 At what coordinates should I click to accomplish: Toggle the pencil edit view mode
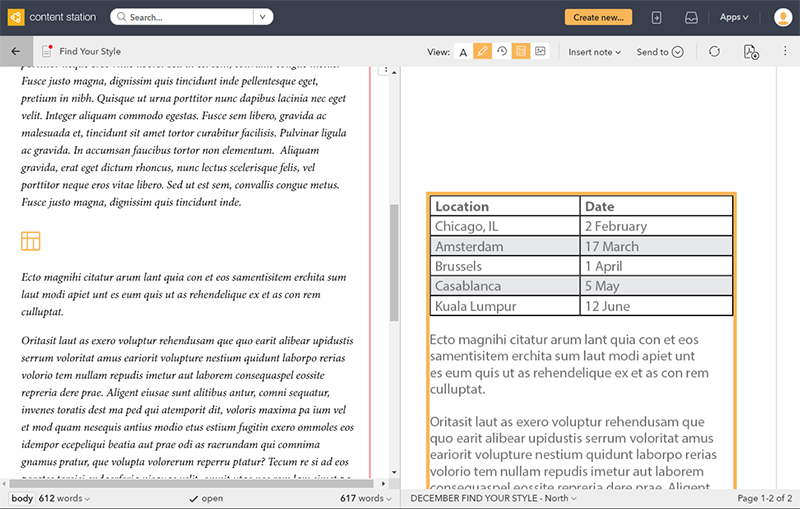click(x=482, y=52)
